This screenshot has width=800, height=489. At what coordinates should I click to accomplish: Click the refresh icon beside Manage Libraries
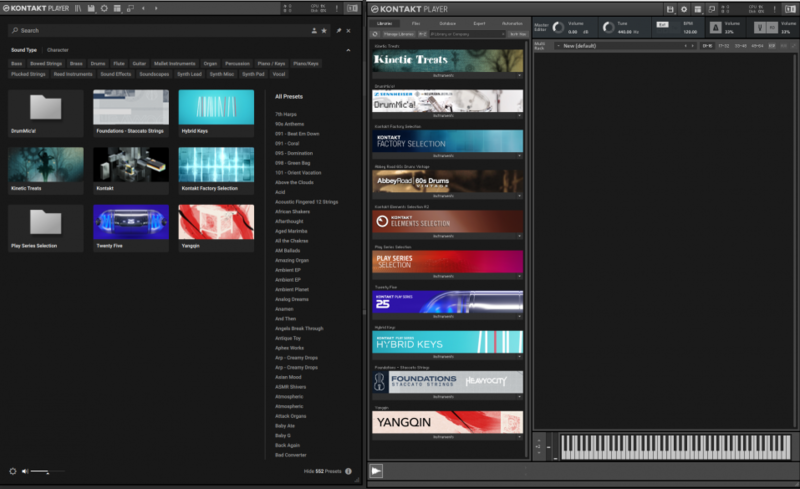click(375, 33)
